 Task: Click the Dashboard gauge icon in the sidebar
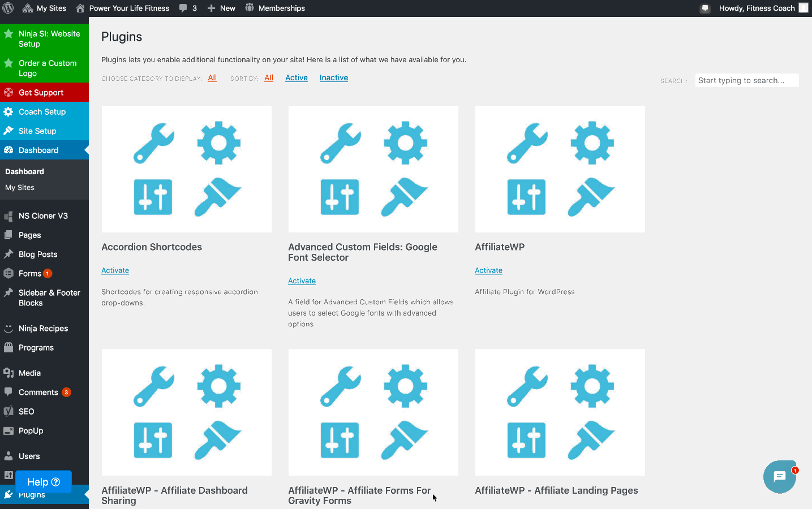8,150
